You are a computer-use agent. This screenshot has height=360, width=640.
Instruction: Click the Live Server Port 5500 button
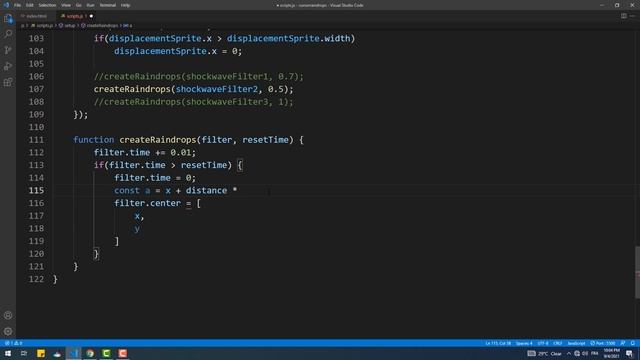[603, 343]
